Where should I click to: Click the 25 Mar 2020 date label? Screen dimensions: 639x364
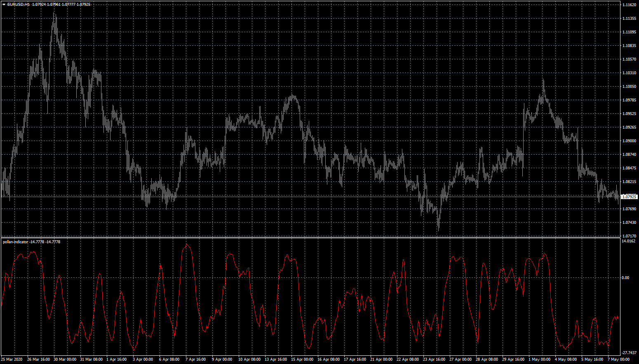(x=12, y=359)
